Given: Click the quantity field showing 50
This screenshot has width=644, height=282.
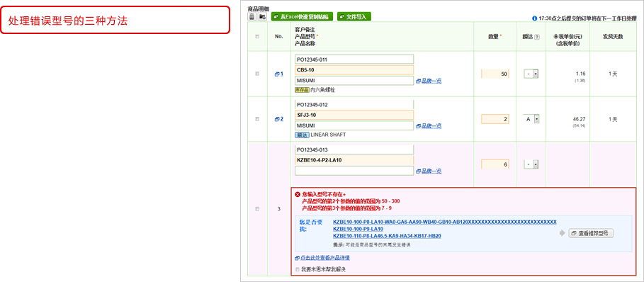Looking at the screenshot, I should pyautogui.click(x=495, y=74).
